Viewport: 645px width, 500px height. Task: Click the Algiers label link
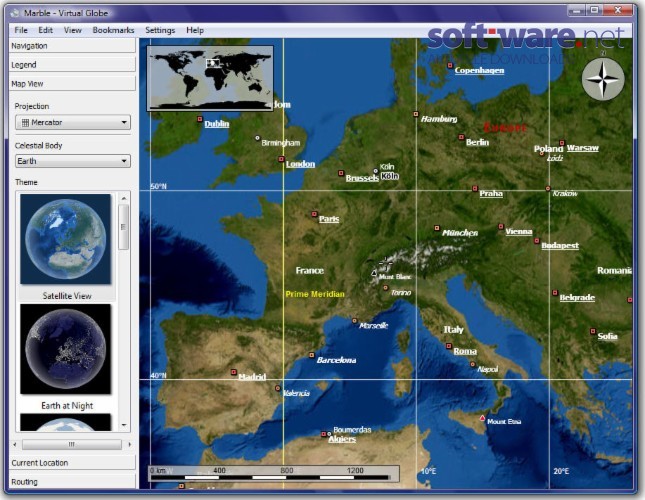pyautogui.click(x=342, y=439)
